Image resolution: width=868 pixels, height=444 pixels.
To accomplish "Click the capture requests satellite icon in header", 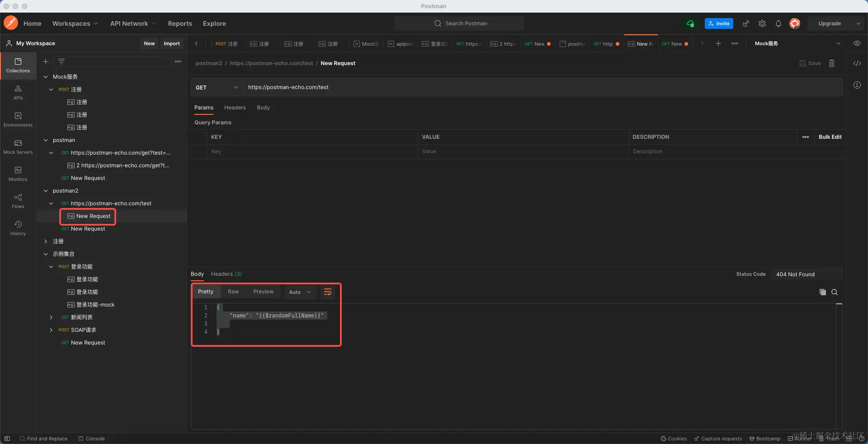I will (x=746, y=24).
